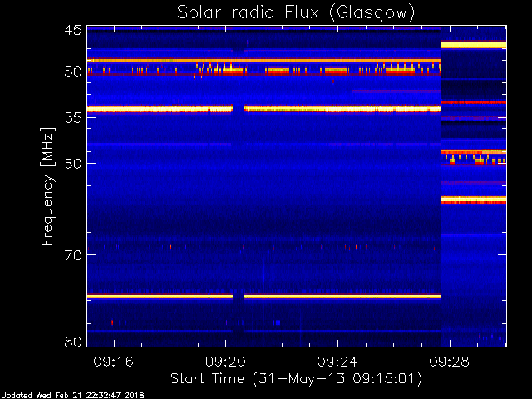Image resolution: width=532 pixels, height=399 pixels.
Task: Click the 60 frequency tick label
Action: [x=73, y=163]
